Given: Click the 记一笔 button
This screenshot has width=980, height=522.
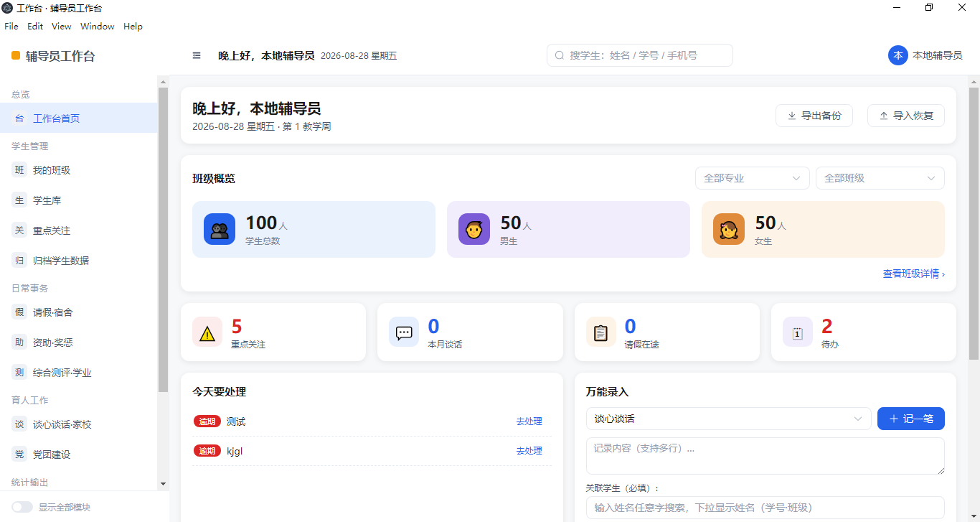Looking at the screenshot, I should [911, 419].
